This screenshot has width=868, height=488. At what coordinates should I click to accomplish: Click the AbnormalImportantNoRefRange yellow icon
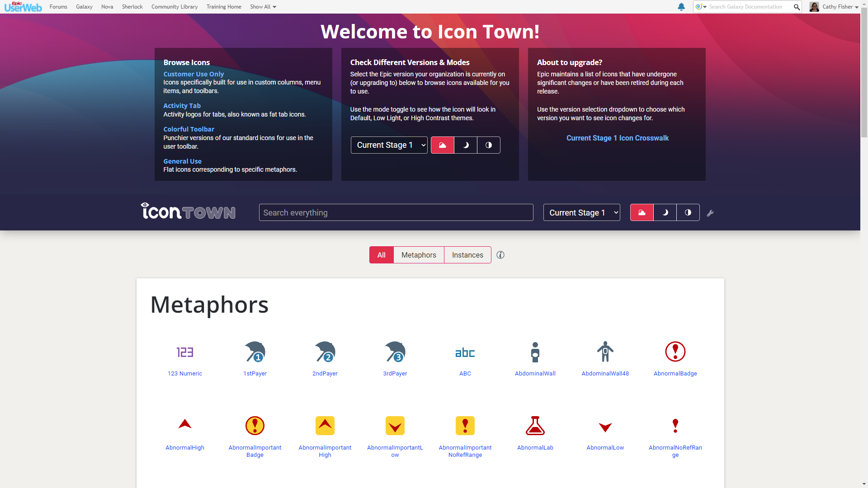tap(465, 426)
